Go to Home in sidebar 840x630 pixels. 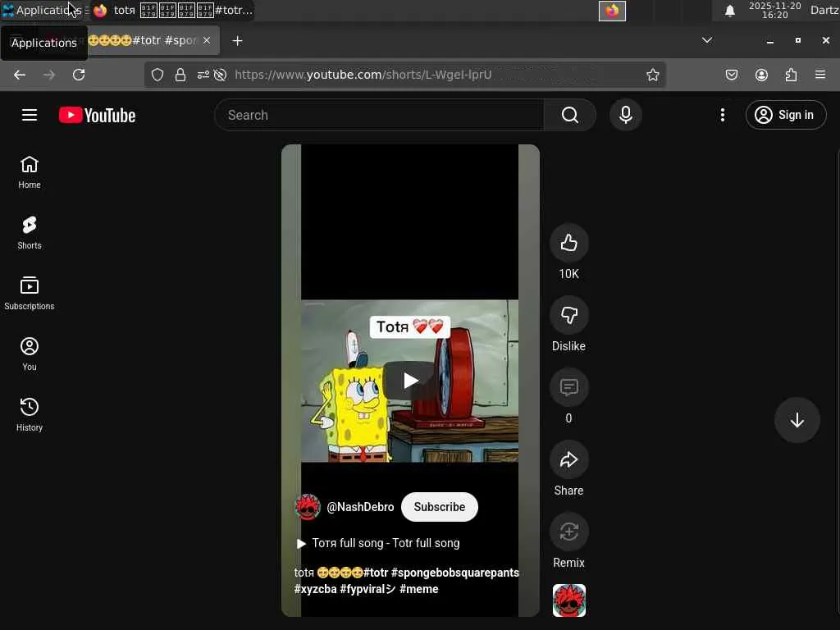pyautogui.click(x=30, y=172)
